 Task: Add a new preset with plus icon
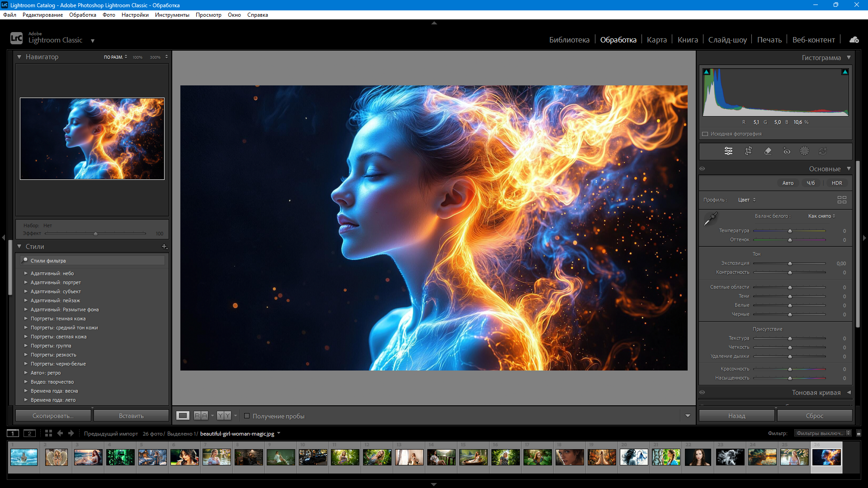click(164, 246)
